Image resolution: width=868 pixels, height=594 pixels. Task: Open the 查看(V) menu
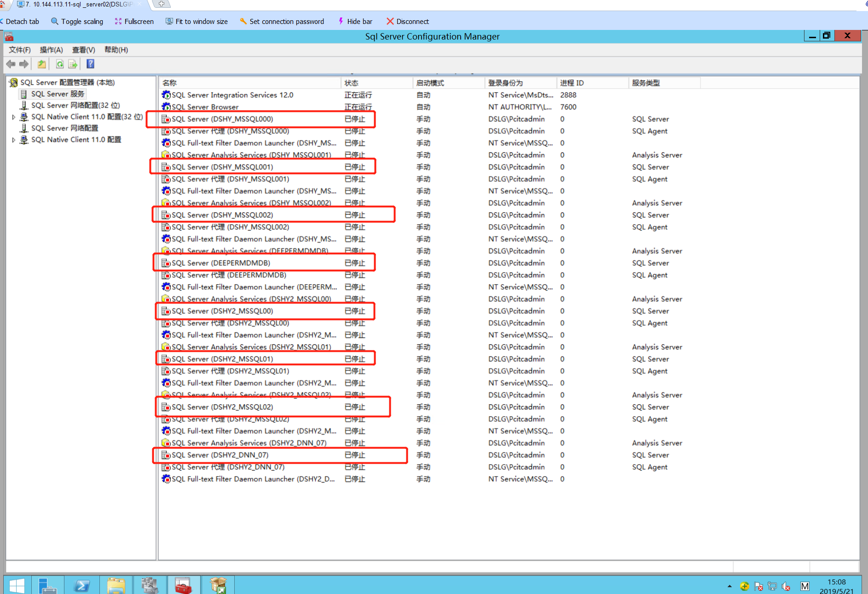[x=83, y=50]
